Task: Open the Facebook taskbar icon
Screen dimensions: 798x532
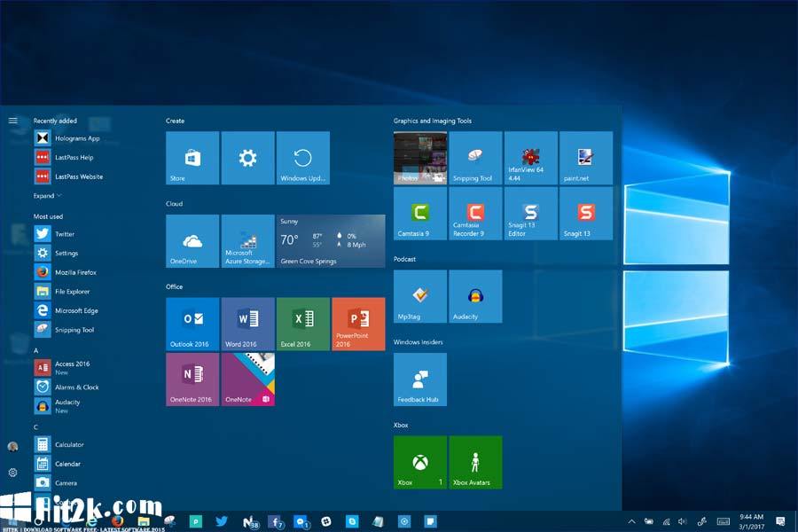Action: pyautogui.click(x=276, y=521)
